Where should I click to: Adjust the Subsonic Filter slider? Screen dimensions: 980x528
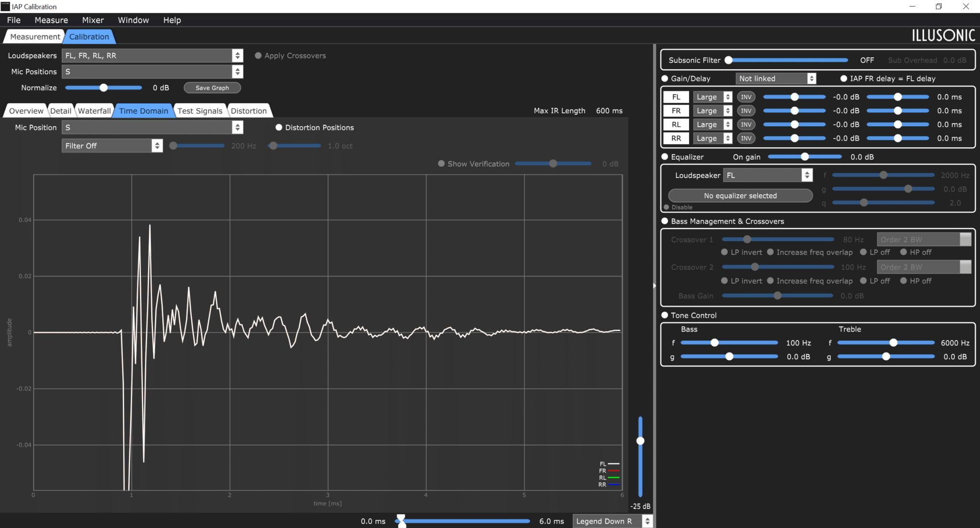coord(788,60)
